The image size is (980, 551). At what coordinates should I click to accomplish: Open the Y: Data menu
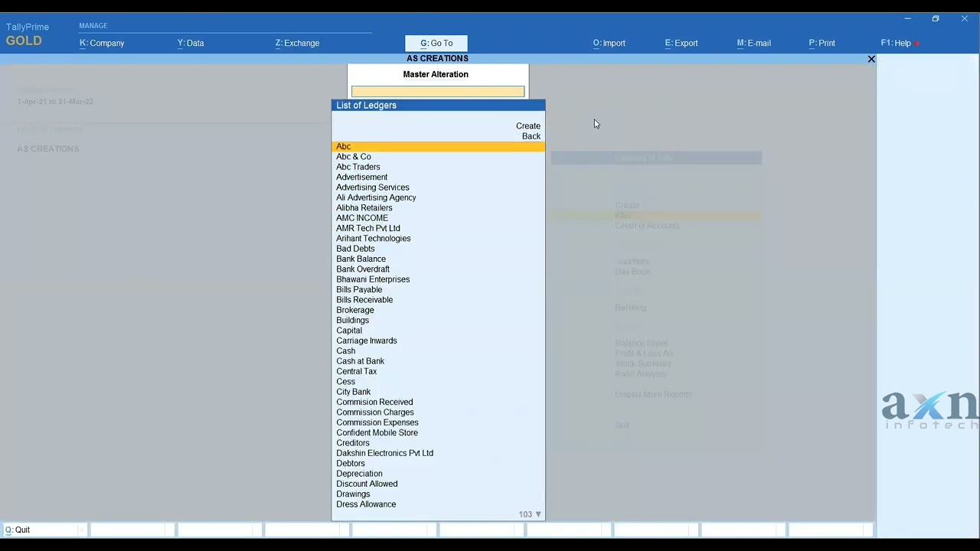pyautogui.click(x=191, y=43)
